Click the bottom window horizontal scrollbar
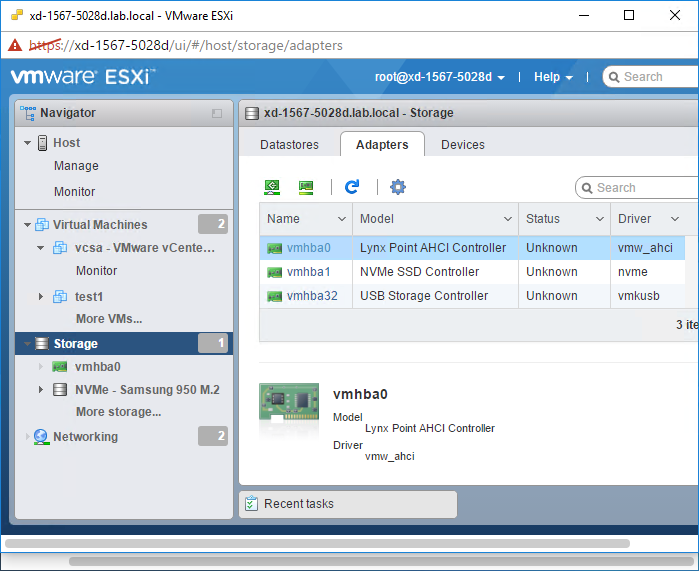The width and height of the screenshot is (699, 571). coord(381,561)
